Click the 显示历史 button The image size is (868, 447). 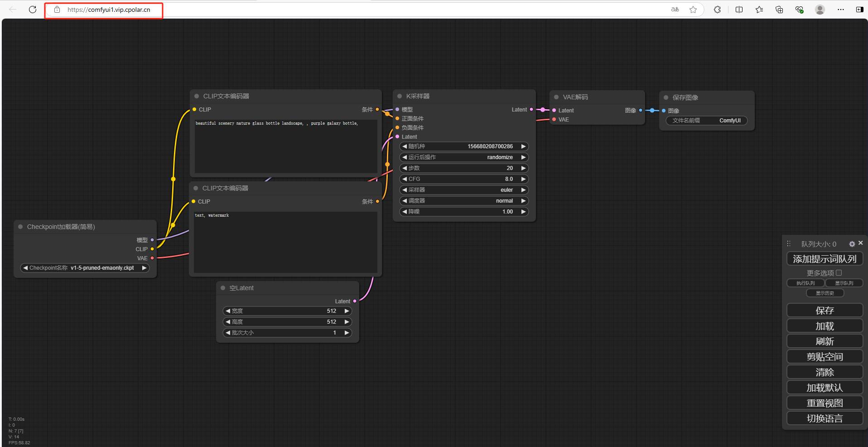pyautogui.click(x=825, y=293)
